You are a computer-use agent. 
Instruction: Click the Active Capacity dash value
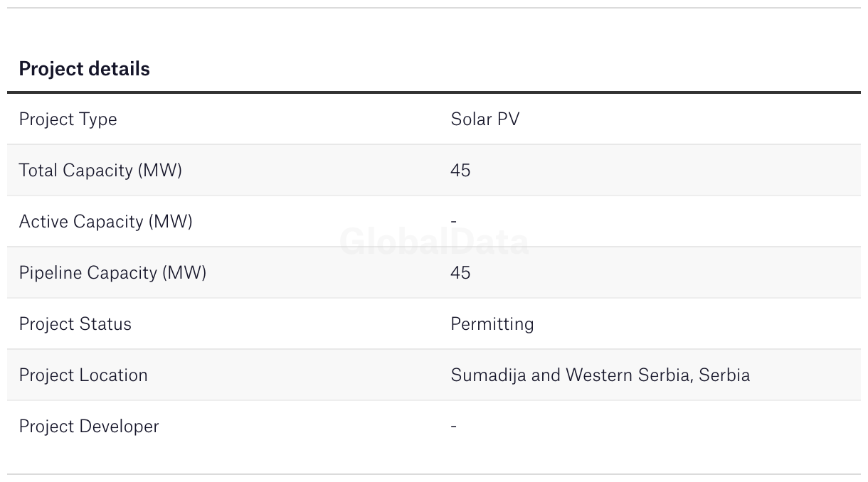454,222
